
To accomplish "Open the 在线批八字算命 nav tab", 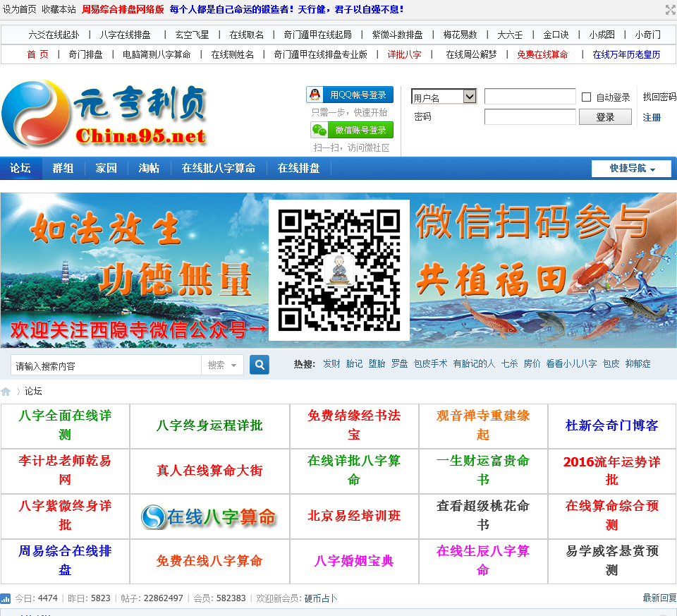I will 219,169.
